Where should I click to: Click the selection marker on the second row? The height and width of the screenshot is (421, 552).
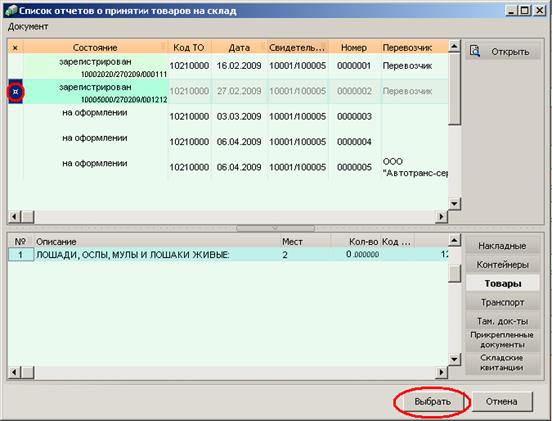click(x=15, y=92)
